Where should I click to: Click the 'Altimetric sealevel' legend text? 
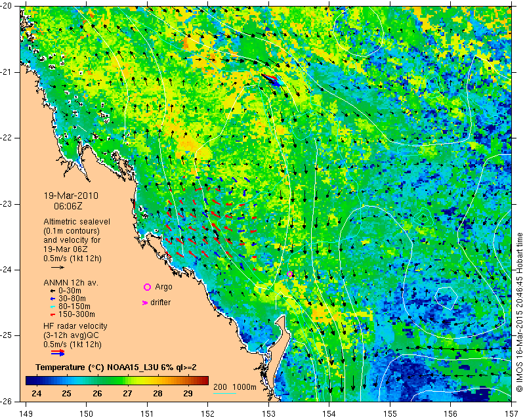point(77,222)
